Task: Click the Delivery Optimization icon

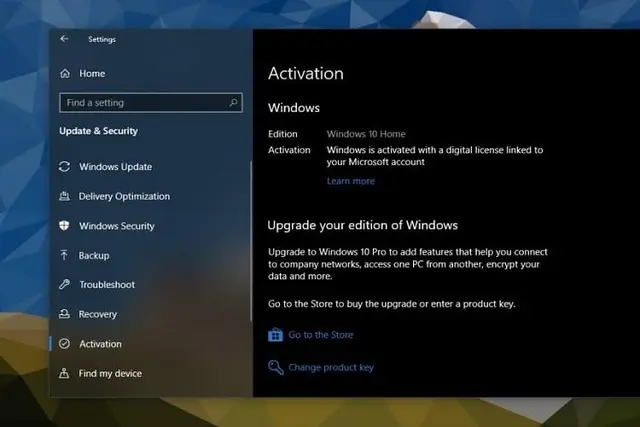Action: [64, 196]
